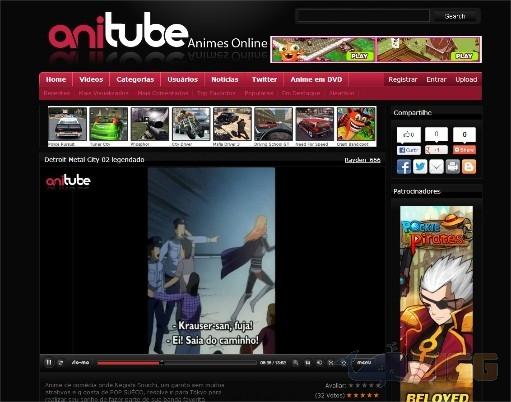Click the Google +1 button
Viewport: 511px width, 402px height.
point(436,150)
